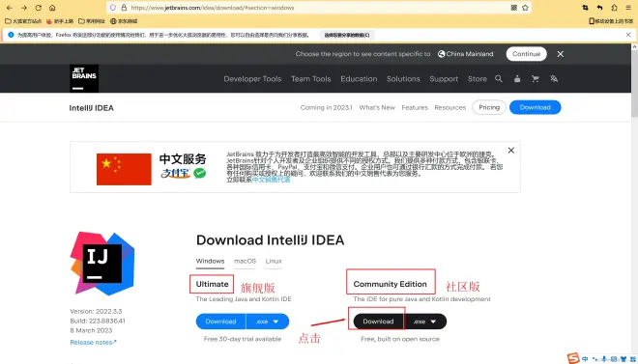The width and height of the screenshot is (638, 364).
Task: Click the padlock site security icon
Action: tap(124, 8)
